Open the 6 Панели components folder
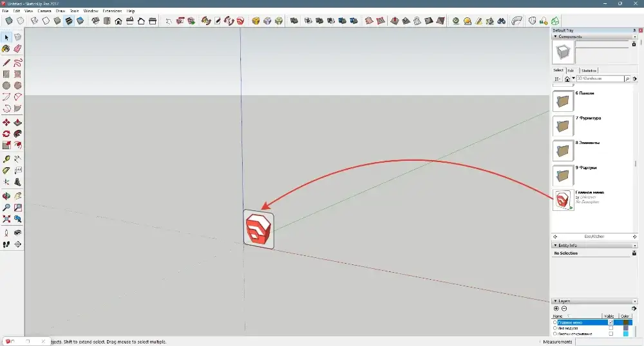 click(563, 101)
